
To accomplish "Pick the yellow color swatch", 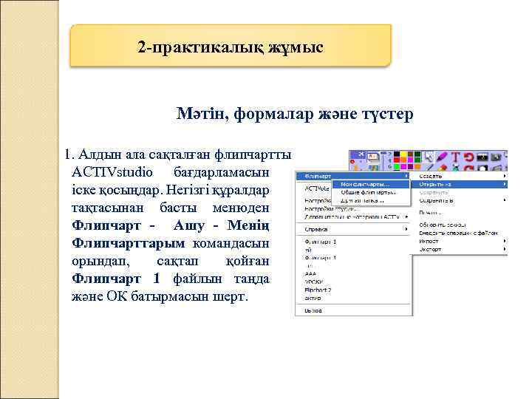I will click(403, 154).
